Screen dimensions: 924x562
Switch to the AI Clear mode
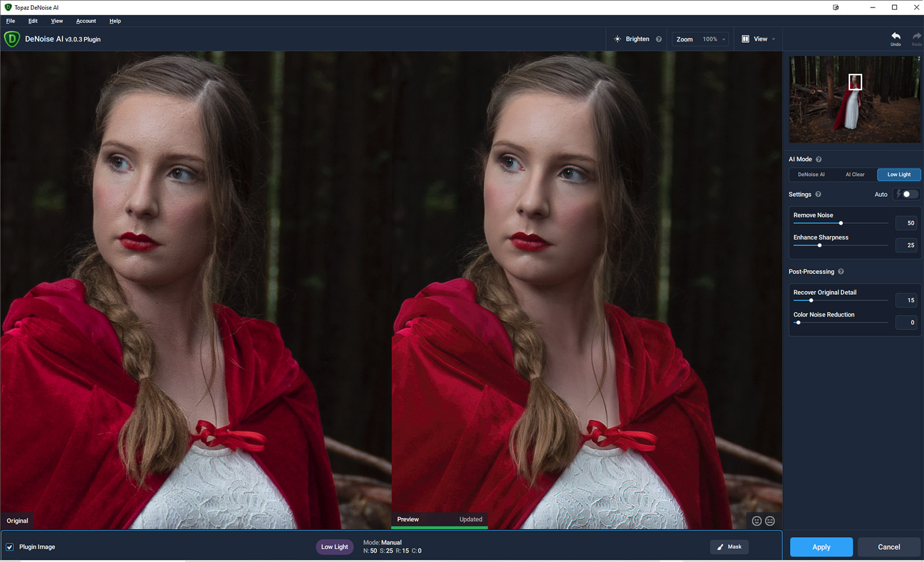tap(855, 174)
